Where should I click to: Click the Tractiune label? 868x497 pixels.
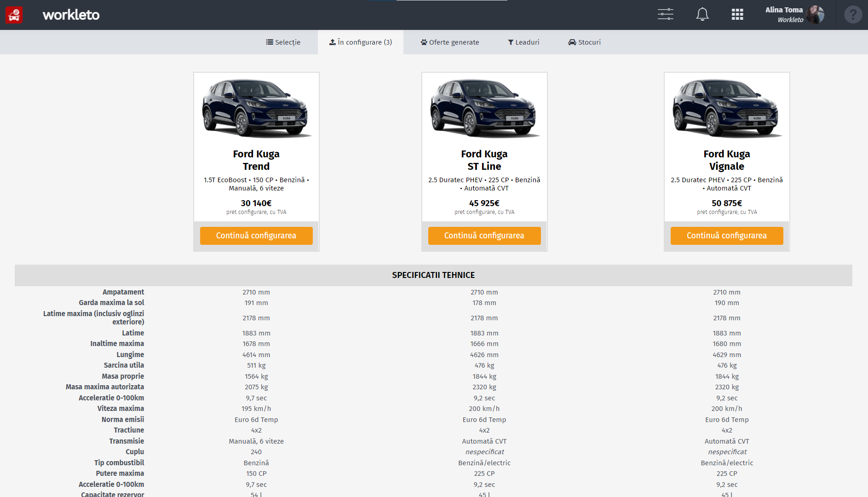tap(129, 430)
